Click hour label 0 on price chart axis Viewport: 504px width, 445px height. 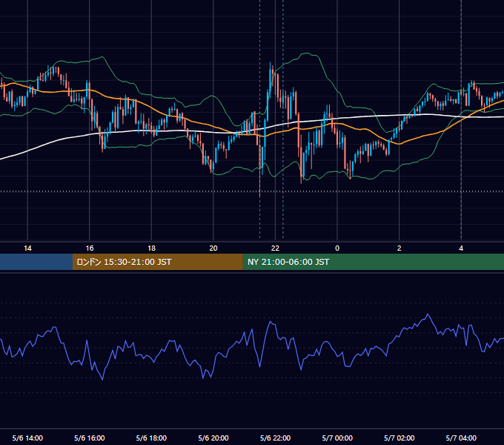[x=337, y=248]
